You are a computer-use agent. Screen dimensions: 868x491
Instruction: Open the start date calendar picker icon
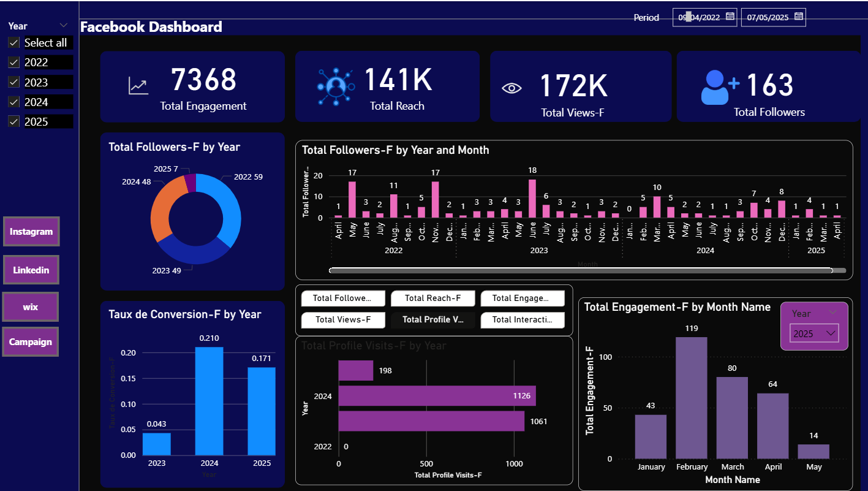(x=730, y=17)
